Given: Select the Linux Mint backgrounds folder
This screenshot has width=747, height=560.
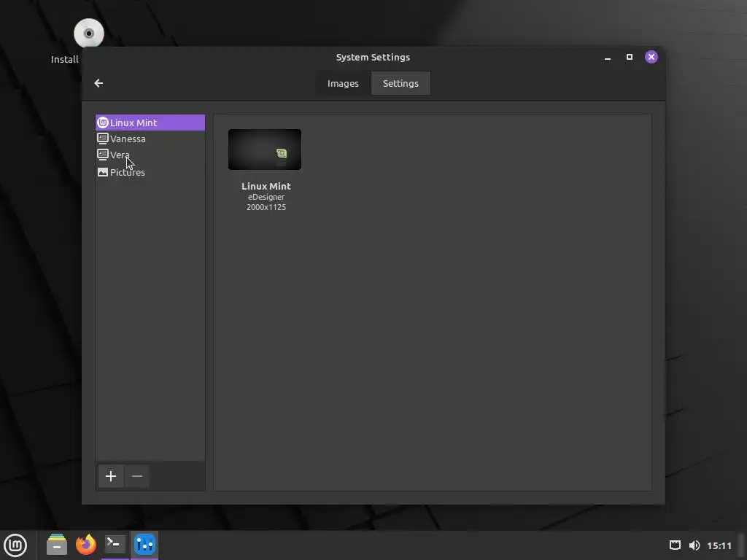Looking at the screenshot, I should (x=150, y=122).
